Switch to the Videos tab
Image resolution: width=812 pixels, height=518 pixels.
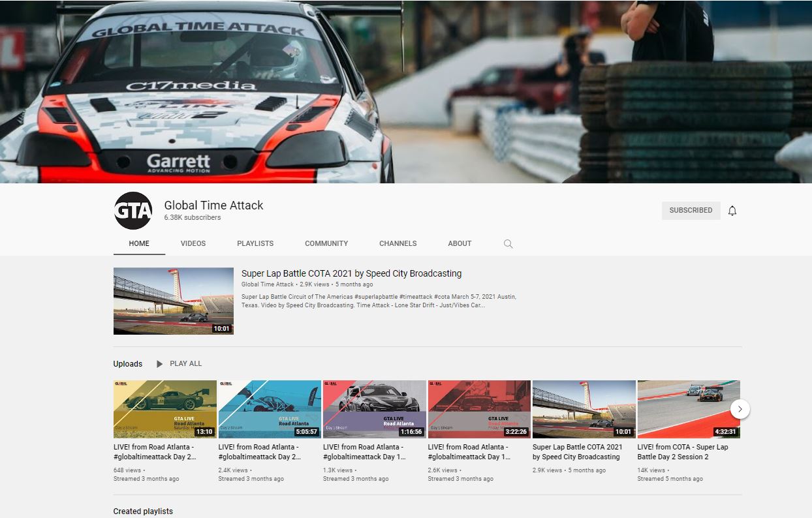[x=193, y=243]
